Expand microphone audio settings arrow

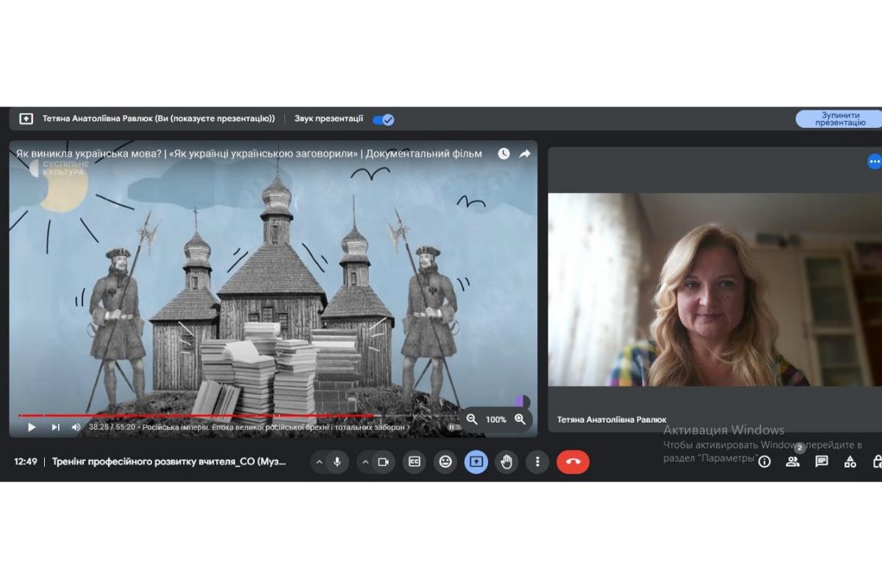pos(319,462)
